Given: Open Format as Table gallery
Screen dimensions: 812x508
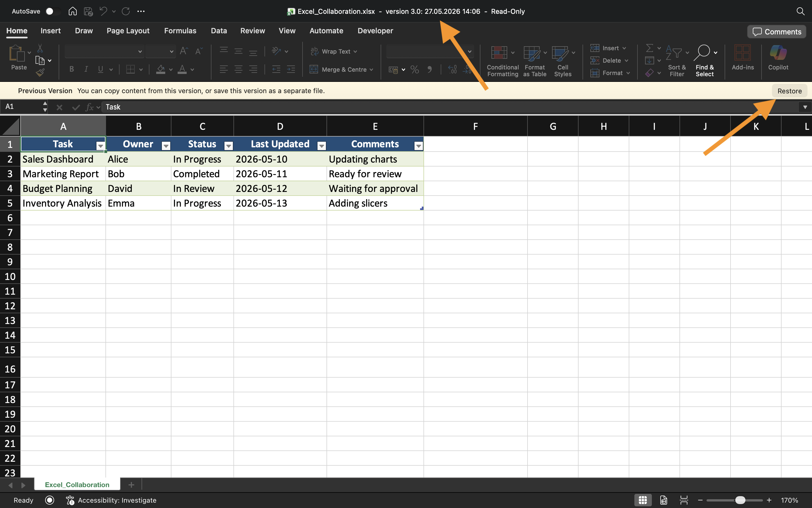Looking at the screenshot, I should [535, 61].
